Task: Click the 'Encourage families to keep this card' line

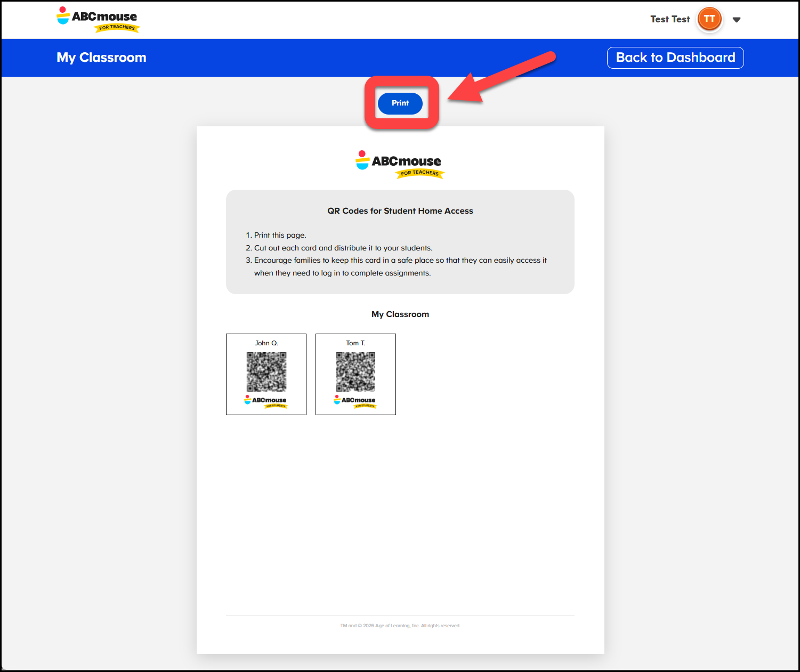Action: tap(400, 266)
